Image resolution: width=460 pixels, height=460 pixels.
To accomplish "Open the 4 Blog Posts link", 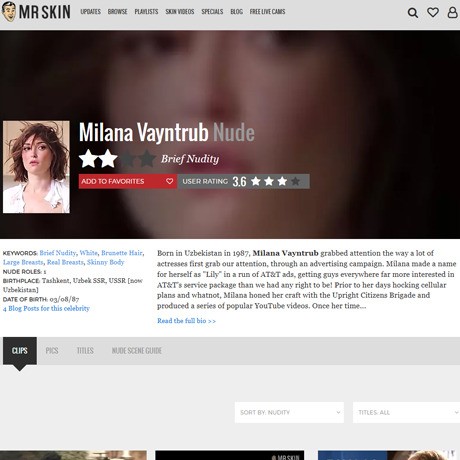I will (46, 308).
